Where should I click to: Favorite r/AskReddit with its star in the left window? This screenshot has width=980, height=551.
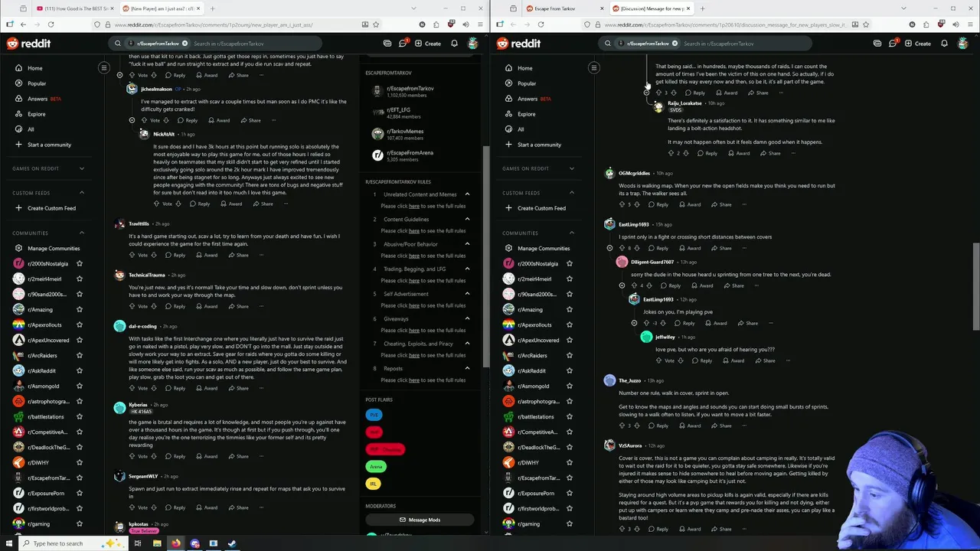tap(80, 370)
